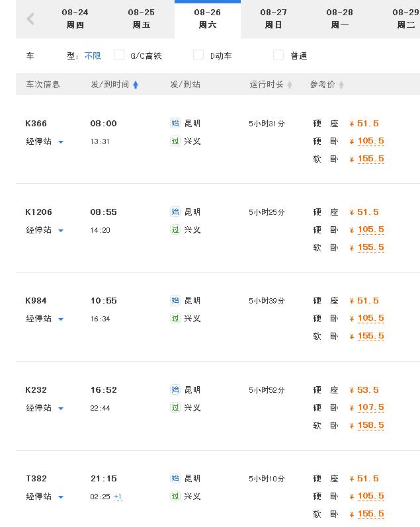The image size is (420, 527).
Task: Enable the G/C高铁 checkbox
Action: (119, 55)
